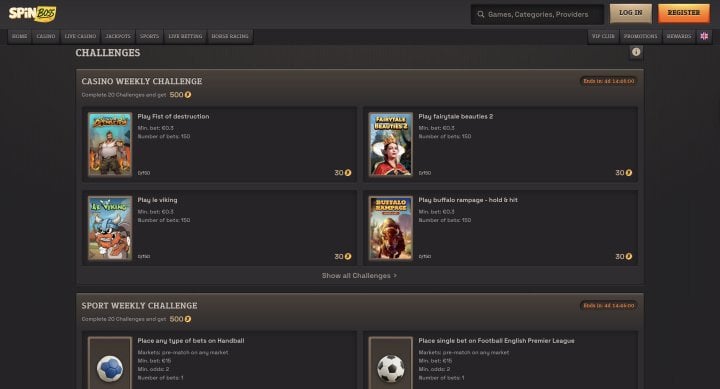
Task: Click coin icon on Le viking card
Action: (x=348, y=256)
